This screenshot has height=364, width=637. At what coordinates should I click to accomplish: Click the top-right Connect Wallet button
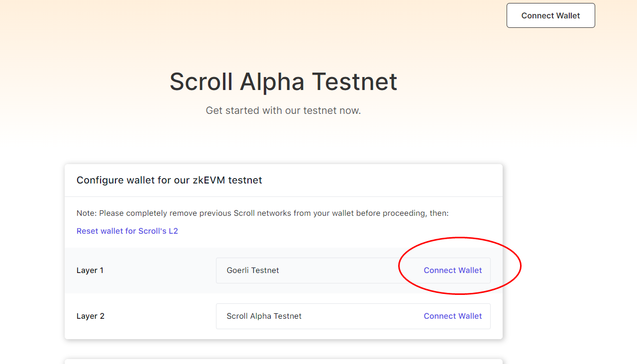coord(550,15)
